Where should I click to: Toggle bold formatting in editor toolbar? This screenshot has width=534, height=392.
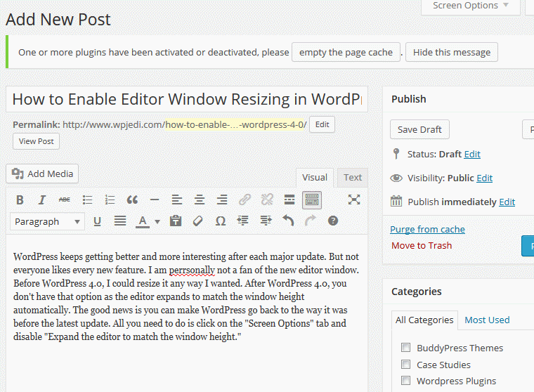pyautogui.click(x=20, y=200)
